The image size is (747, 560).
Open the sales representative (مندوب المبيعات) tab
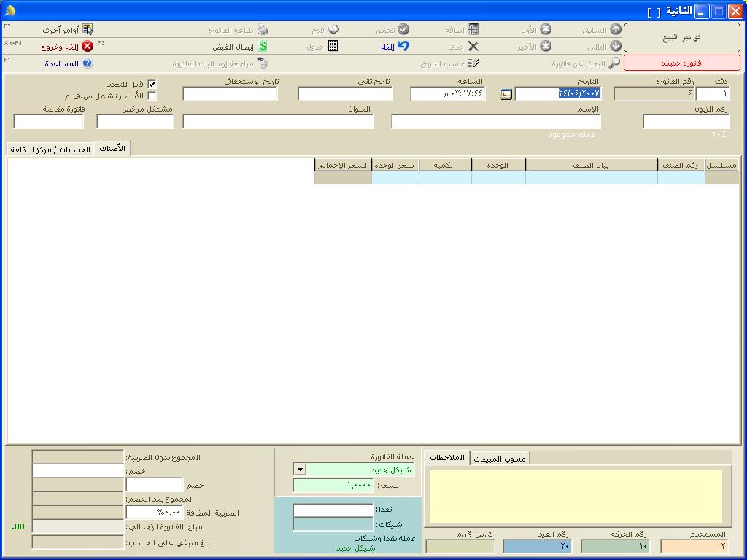[499, 459]
